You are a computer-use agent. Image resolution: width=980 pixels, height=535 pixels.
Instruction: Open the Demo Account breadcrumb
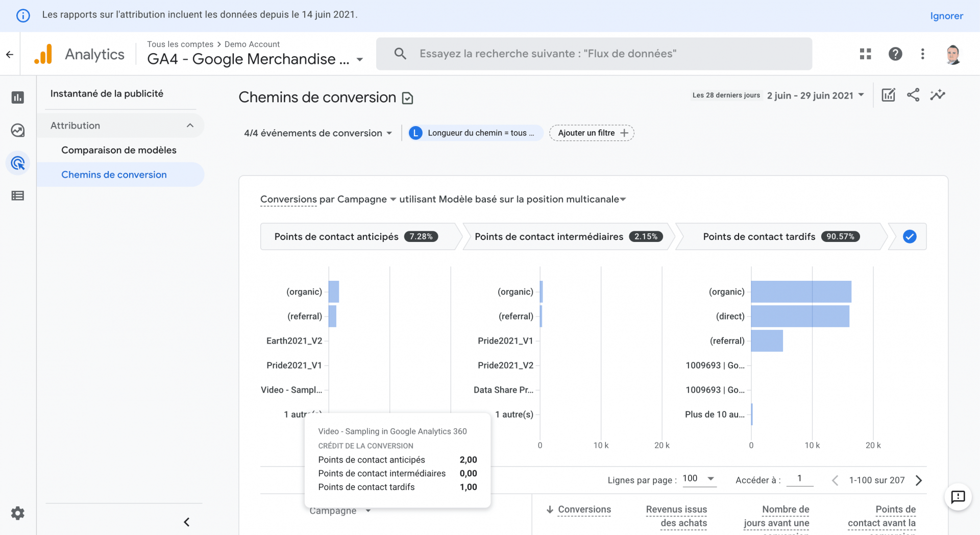click(252, 44)
